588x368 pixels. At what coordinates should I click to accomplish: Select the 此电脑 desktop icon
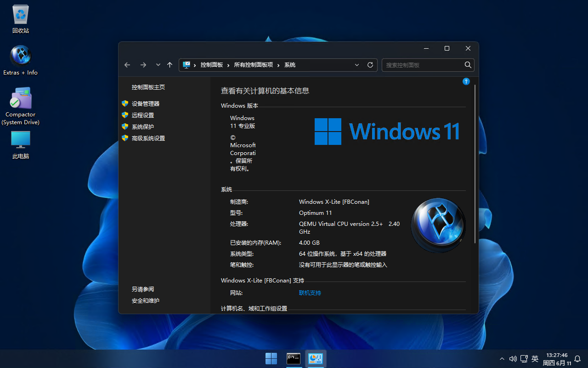pos(20,145)
